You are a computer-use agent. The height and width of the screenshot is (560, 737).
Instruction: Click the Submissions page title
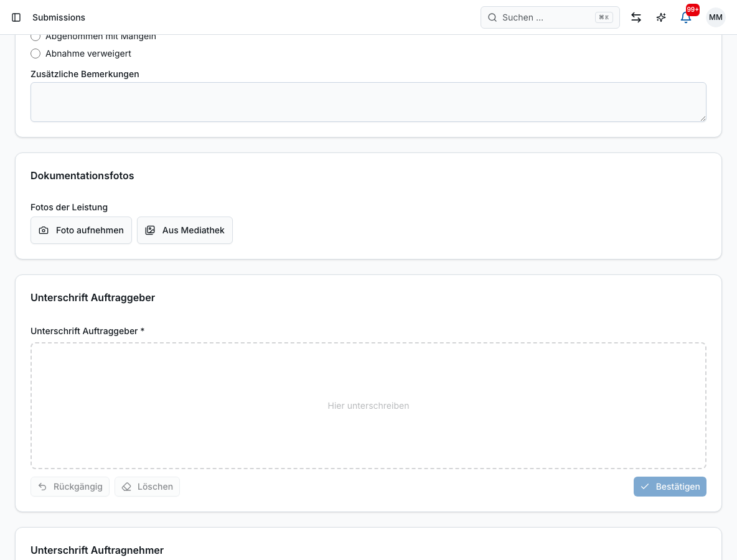tap(59, 17)
